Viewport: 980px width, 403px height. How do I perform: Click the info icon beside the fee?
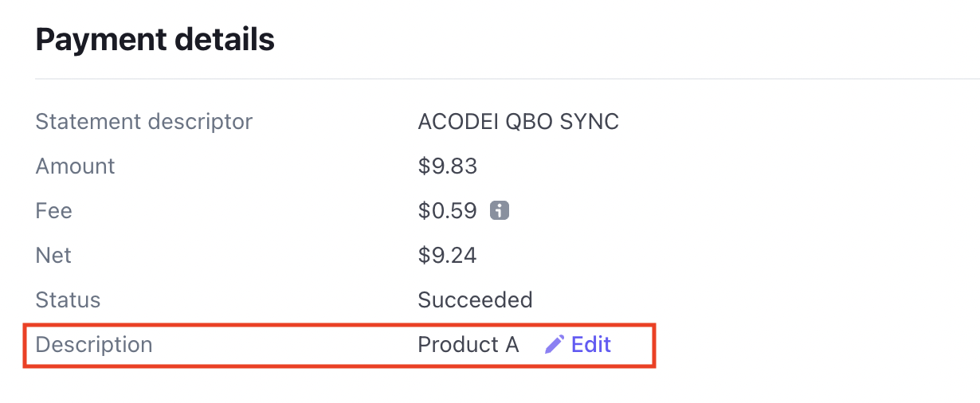tap(500, 211)
